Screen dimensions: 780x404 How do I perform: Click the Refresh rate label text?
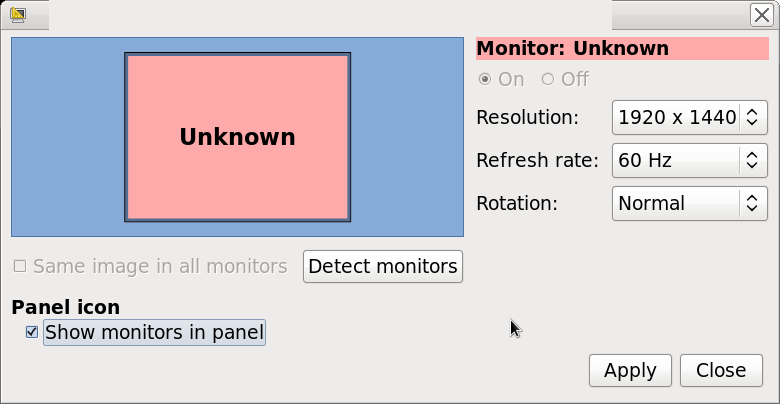point(537,160)
